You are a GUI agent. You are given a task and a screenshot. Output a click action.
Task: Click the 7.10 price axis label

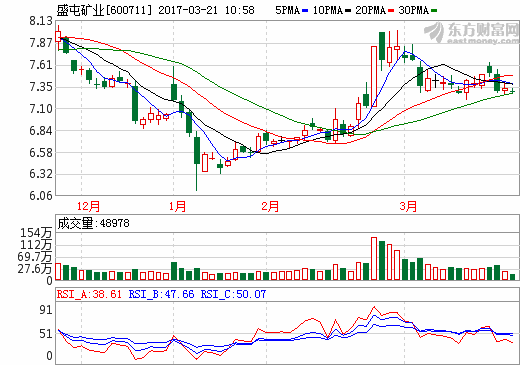click(x=41, y=109)
